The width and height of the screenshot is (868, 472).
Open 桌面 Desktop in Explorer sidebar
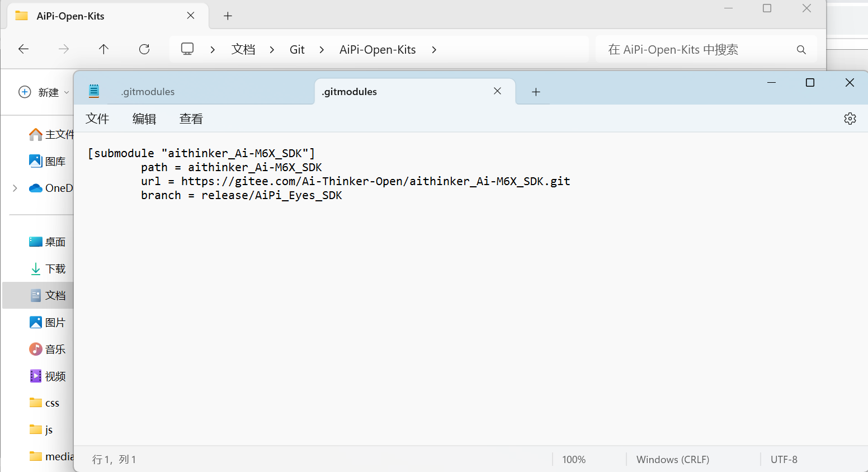tap(48, 242)
